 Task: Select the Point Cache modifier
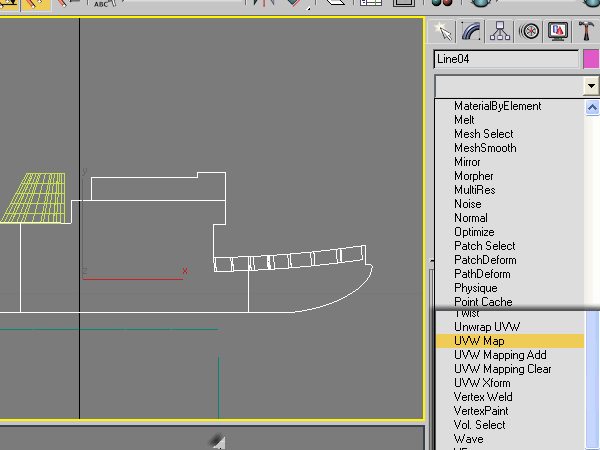pos(483,302)
